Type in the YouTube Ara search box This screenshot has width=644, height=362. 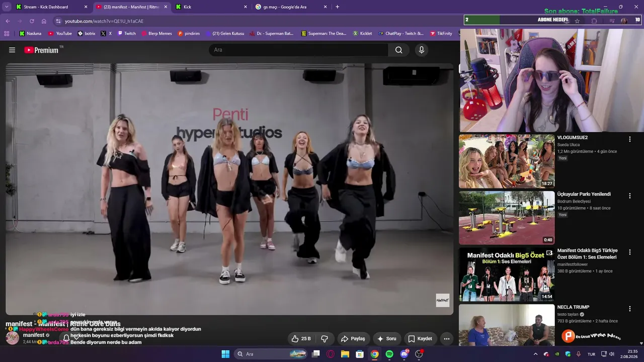pyautogui.click(x=298, y=50)
